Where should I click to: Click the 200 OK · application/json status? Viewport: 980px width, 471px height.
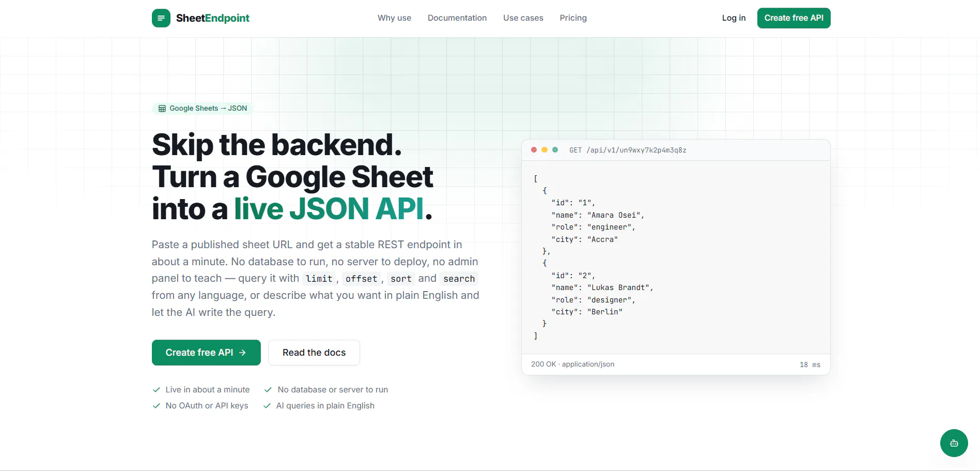pyautogui.click(x=572, y=364)
